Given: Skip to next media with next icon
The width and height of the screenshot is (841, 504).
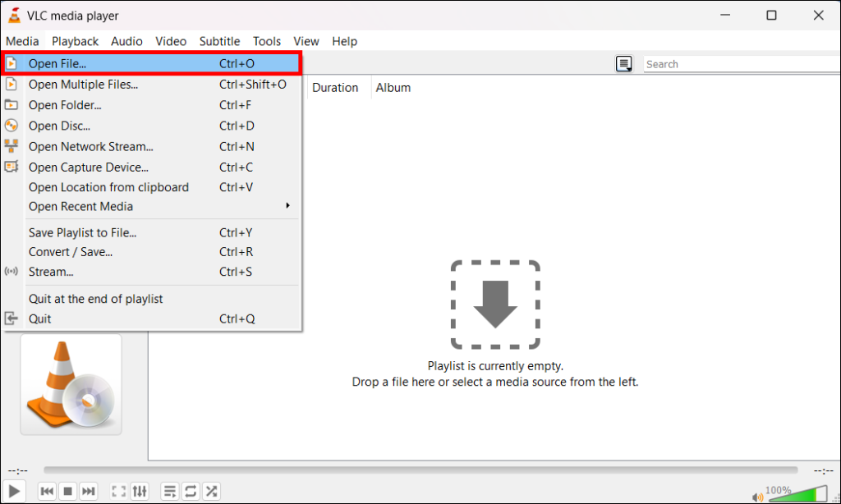Looking at the screenshot, I should coord(88,491).
